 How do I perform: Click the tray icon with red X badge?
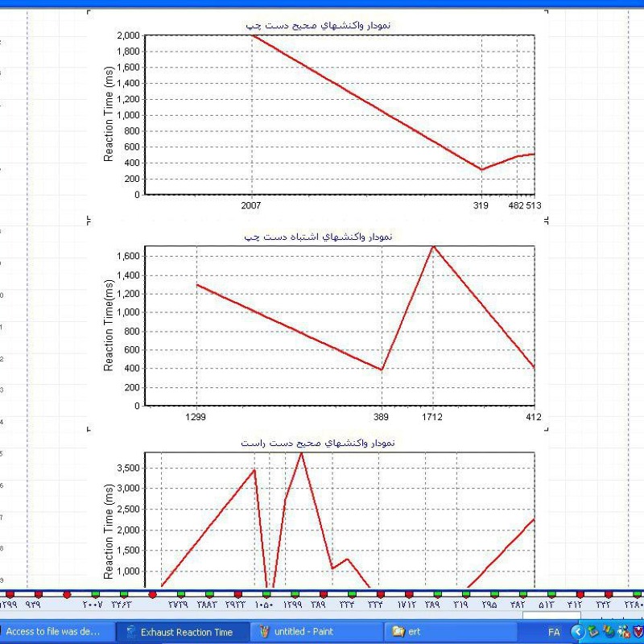pyautogui.click(x=624, y=632)
